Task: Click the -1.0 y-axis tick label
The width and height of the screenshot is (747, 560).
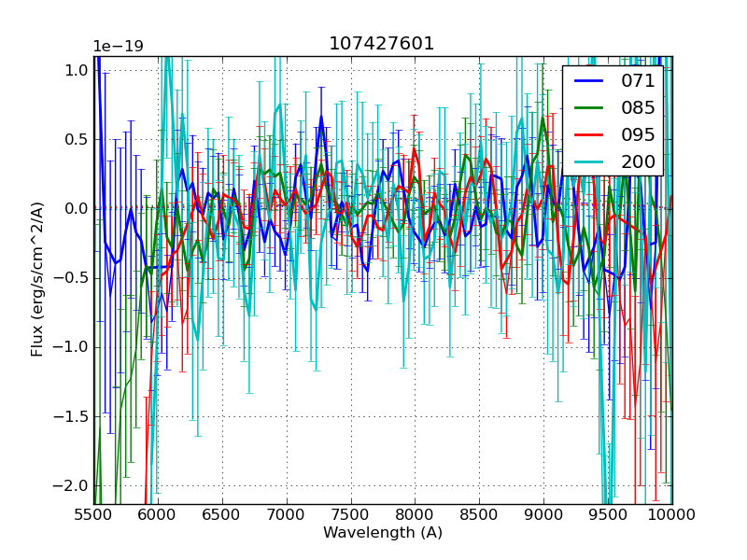Action: coord(73,347)
